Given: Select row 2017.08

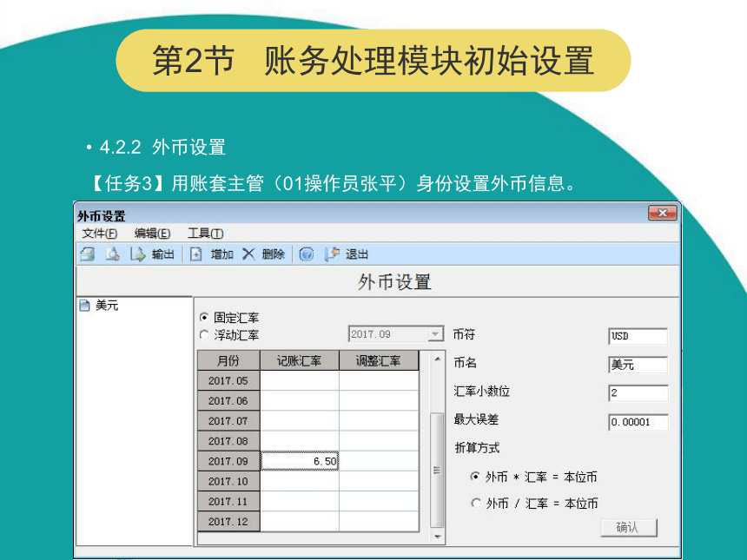Looking at the screenshot, I should pos(228,441).
